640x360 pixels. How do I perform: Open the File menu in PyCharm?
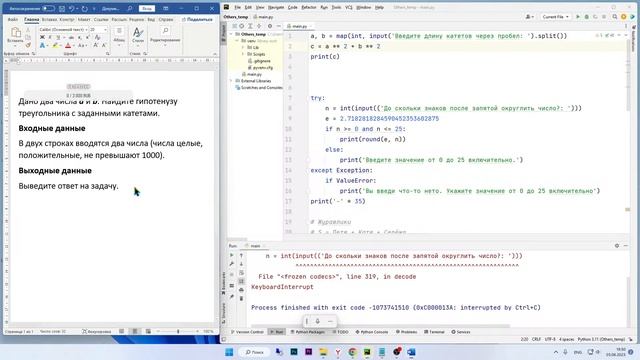tap(238, 7)
